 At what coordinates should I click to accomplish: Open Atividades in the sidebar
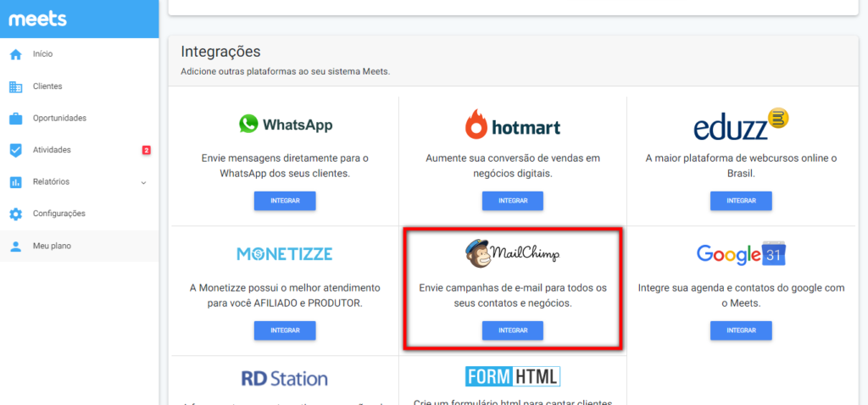click(79, 150)
